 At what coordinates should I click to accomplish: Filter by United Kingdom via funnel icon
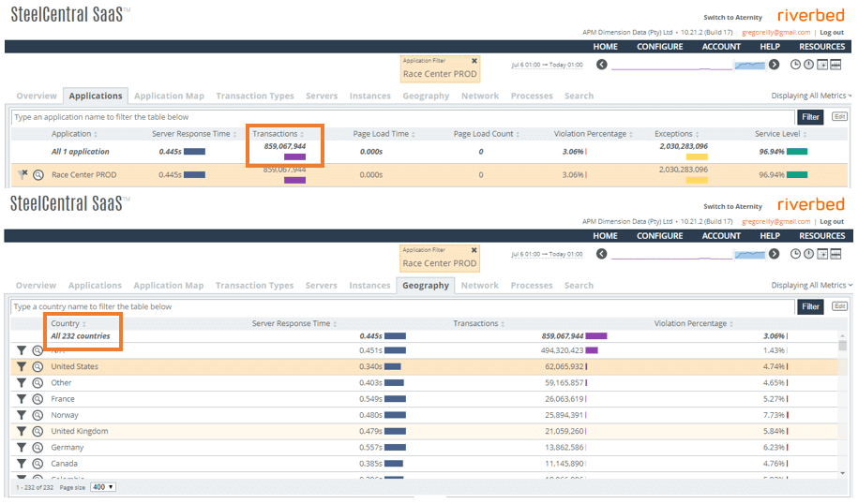(x=22, y=431)
